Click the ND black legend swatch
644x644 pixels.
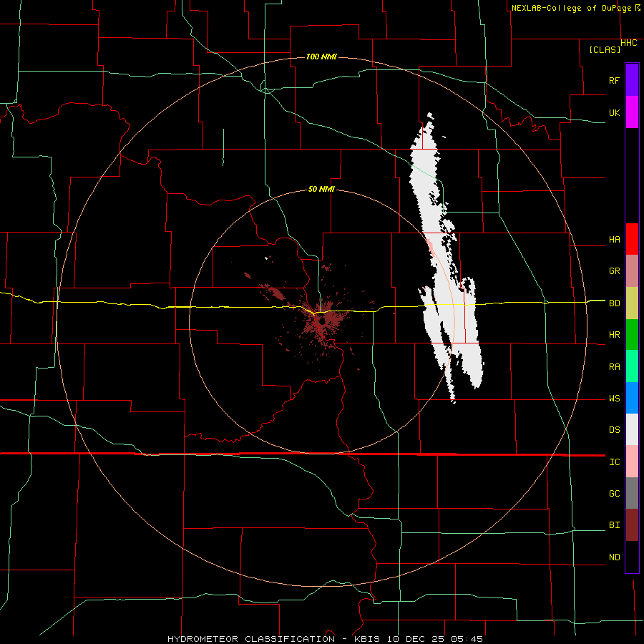tap(632, 557)
